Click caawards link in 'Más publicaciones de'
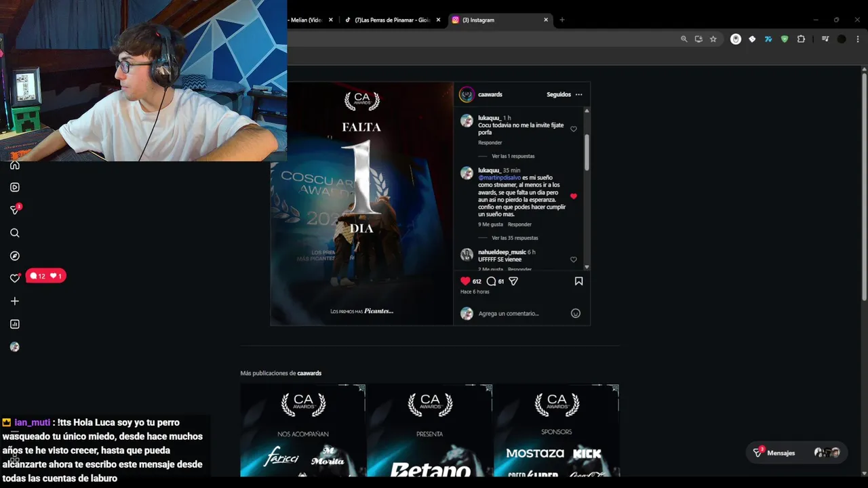The height and width of the screenshot is (488, 868). [x=309, y=373]
